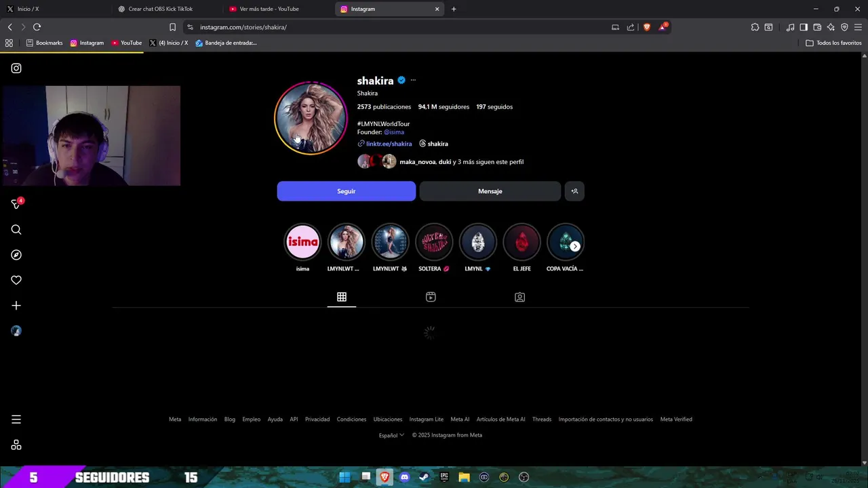Open Explore compass icon
The image size is (868, 488).
pyautogui.click(x=16, y=255)
